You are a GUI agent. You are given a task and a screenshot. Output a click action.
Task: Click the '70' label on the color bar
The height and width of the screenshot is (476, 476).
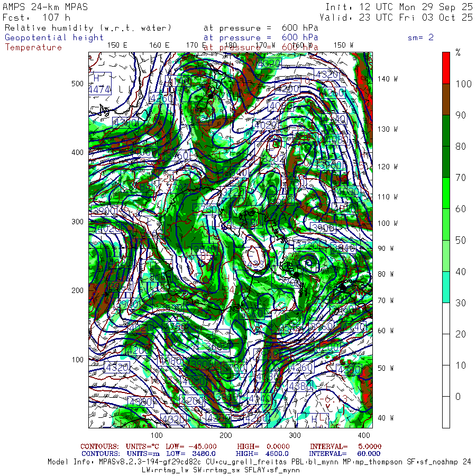tap(461, 178)
